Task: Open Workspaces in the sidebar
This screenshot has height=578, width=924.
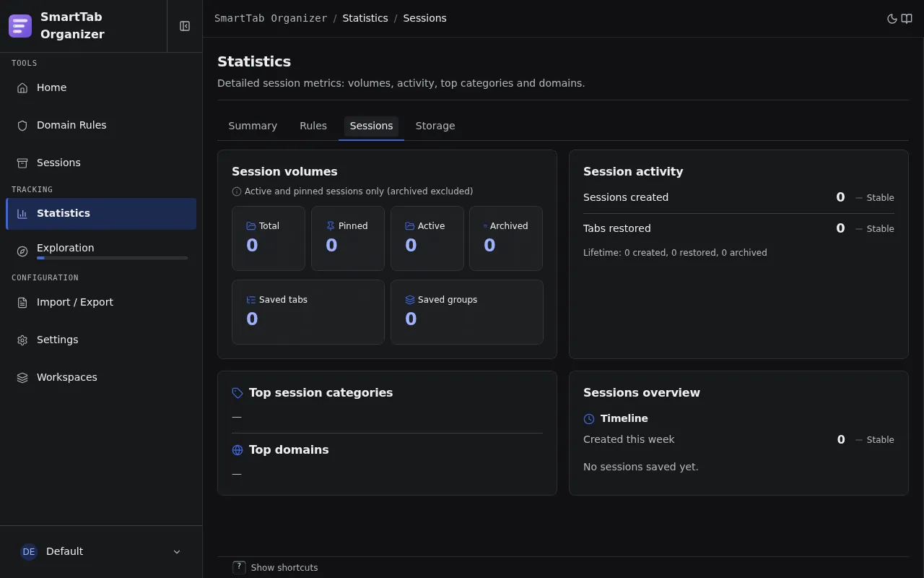Action: (101, 377)
